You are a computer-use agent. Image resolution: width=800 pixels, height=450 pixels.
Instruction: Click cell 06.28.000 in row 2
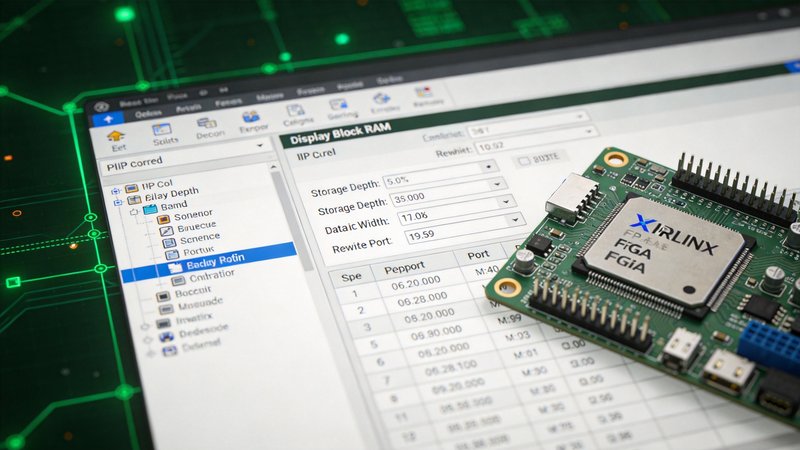tap(422, 299)
